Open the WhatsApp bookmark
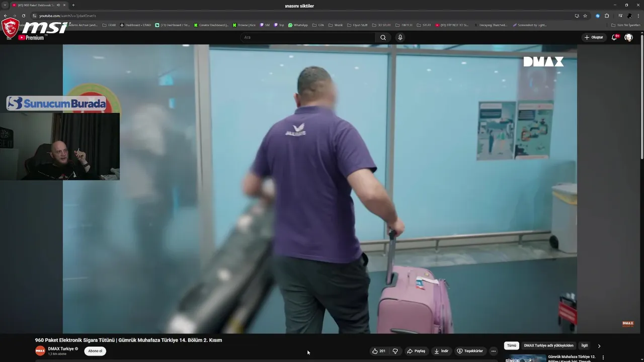 (x=298, y=25)
